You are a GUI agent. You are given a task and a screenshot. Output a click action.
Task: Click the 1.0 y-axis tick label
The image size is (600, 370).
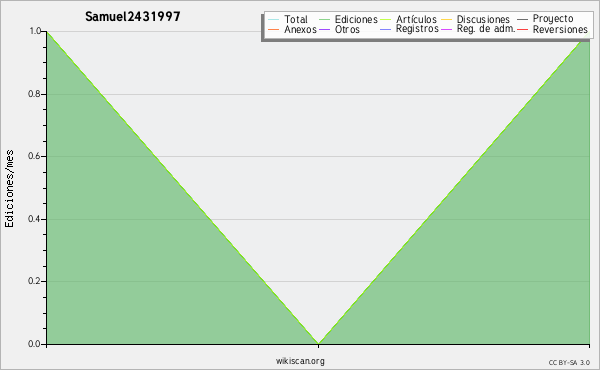[35, 31]
